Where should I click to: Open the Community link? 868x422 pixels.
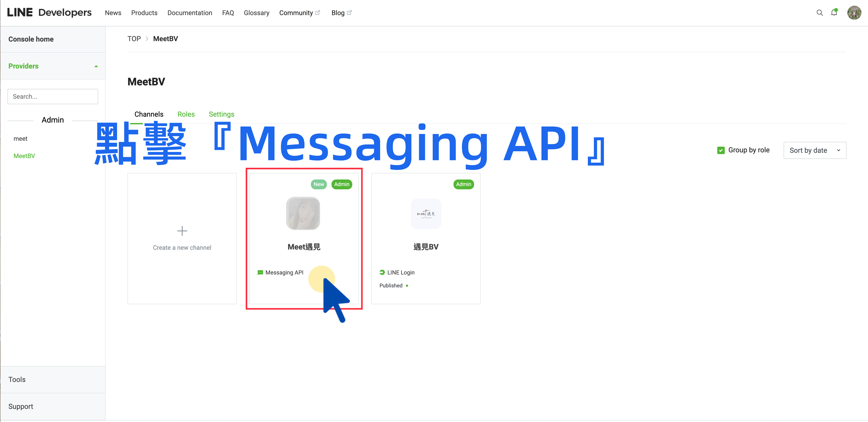pyautogui.click(x=296, y=13)
